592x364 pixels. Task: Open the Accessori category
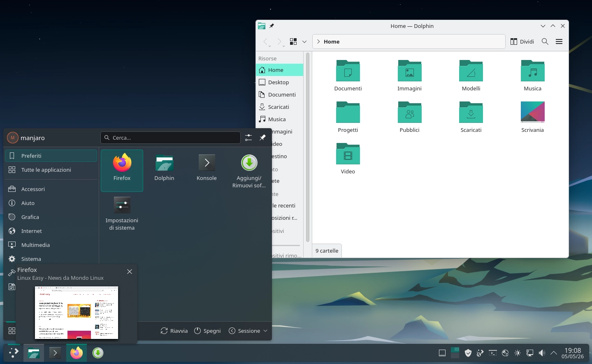(51, 189)
